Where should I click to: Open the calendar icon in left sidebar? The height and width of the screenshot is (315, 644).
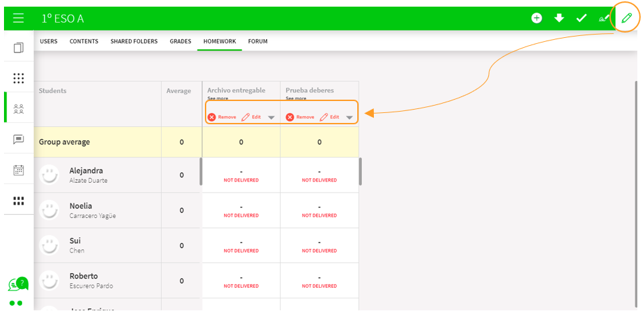(x=19, y=170)
